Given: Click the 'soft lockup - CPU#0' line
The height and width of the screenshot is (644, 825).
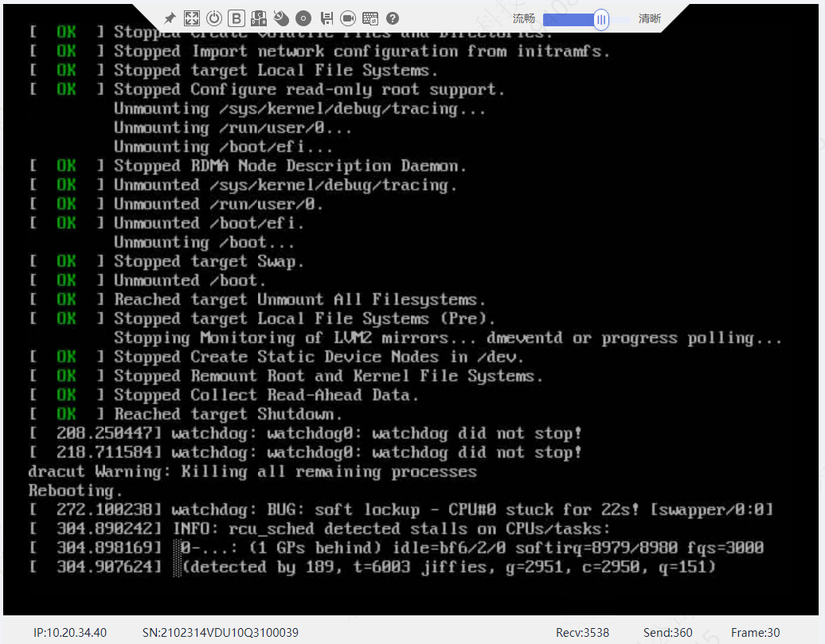Looking at the screenshot, I should click(401, 509).
